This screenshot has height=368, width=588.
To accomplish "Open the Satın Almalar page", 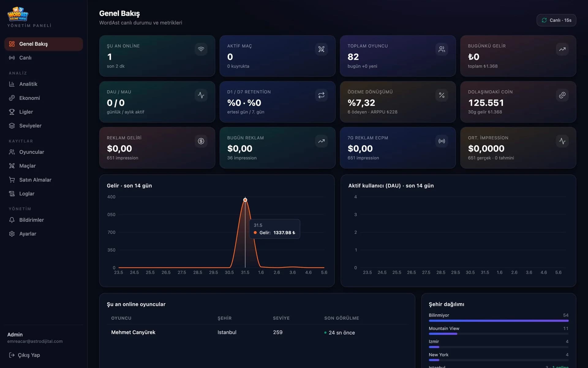I will (43, 180).
